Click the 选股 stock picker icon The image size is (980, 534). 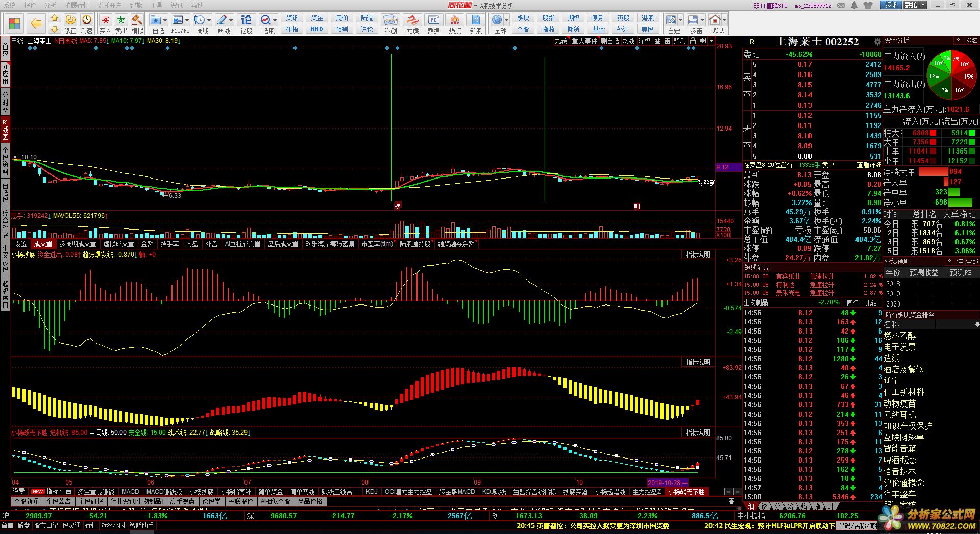(265, 20)
